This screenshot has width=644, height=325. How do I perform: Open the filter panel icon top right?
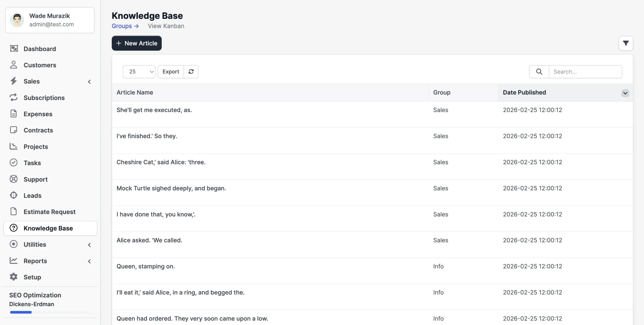(626, 43)
